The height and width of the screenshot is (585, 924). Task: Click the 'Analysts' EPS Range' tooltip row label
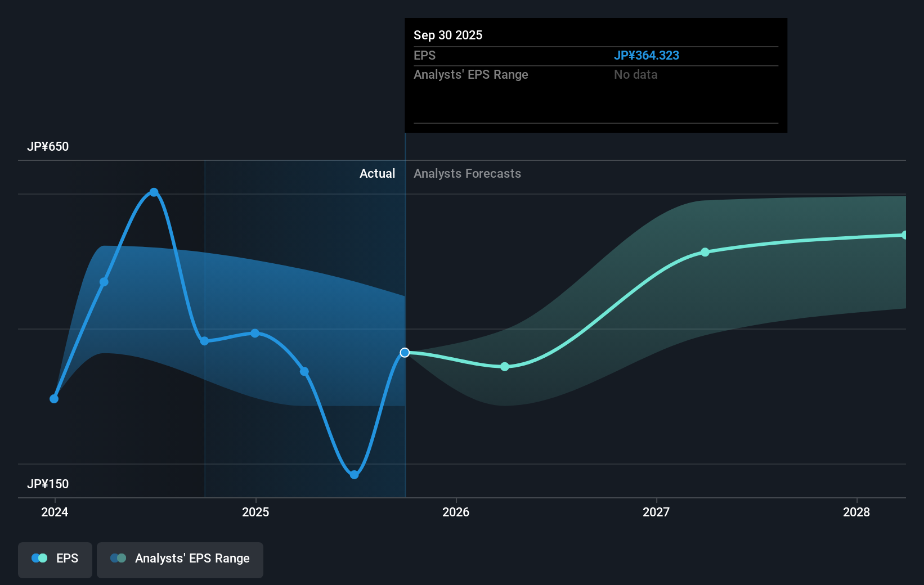click(x=471, y=74)
